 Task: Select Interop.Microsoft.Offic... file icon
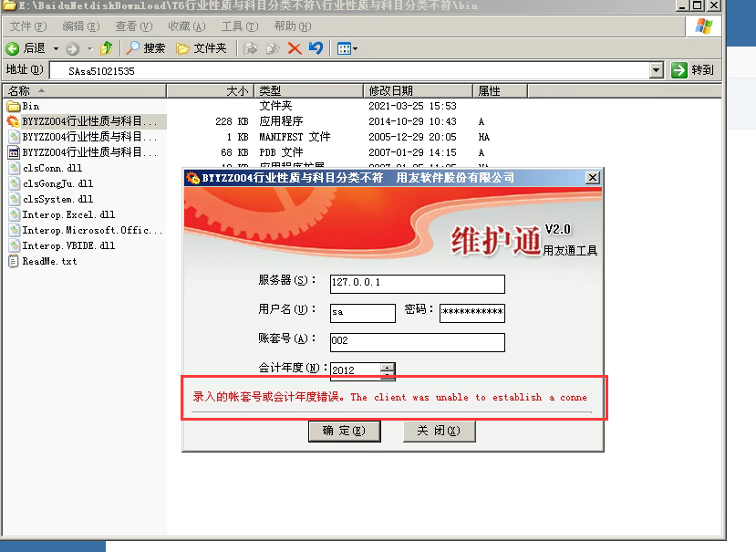(14, 230)
